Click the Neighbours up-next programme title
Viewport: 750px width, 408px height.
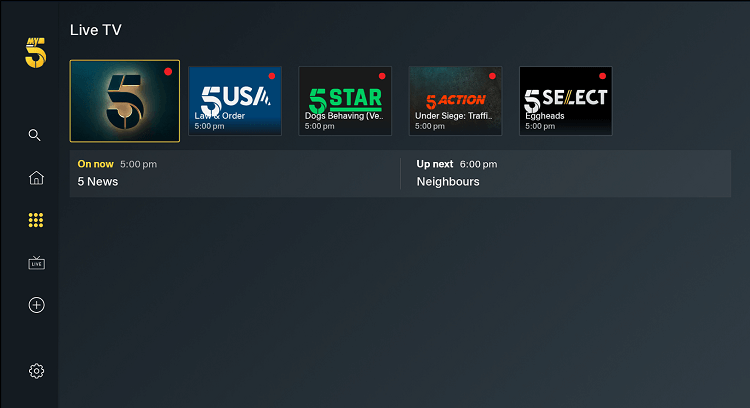(448, 182)
